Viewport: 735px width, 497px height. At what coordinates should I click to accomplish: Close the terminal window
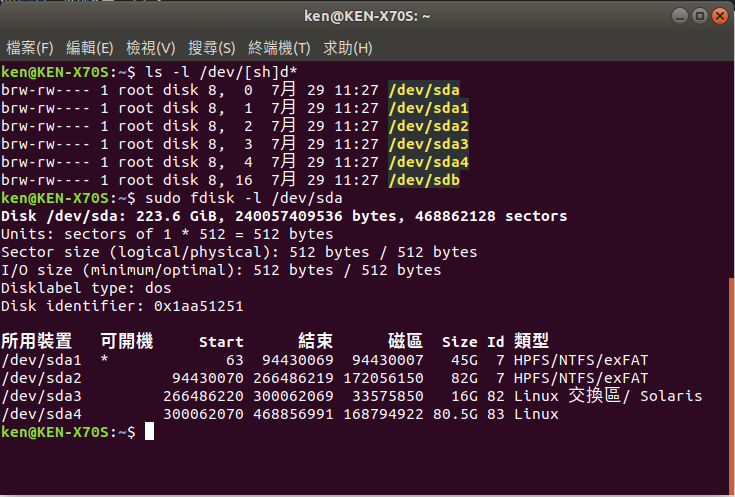coord(720,16)
